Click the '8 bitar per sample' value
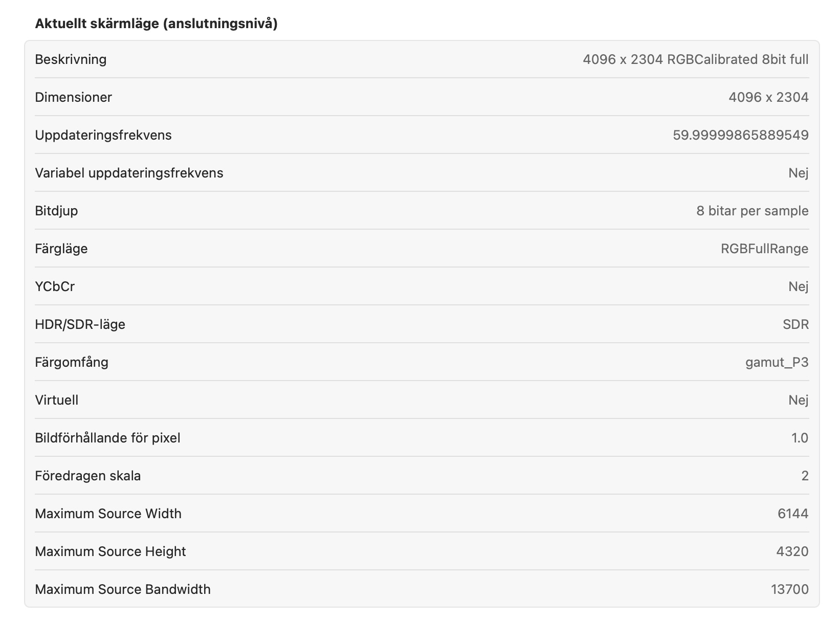This screenshot has width=840, height=621. point(752,211)
